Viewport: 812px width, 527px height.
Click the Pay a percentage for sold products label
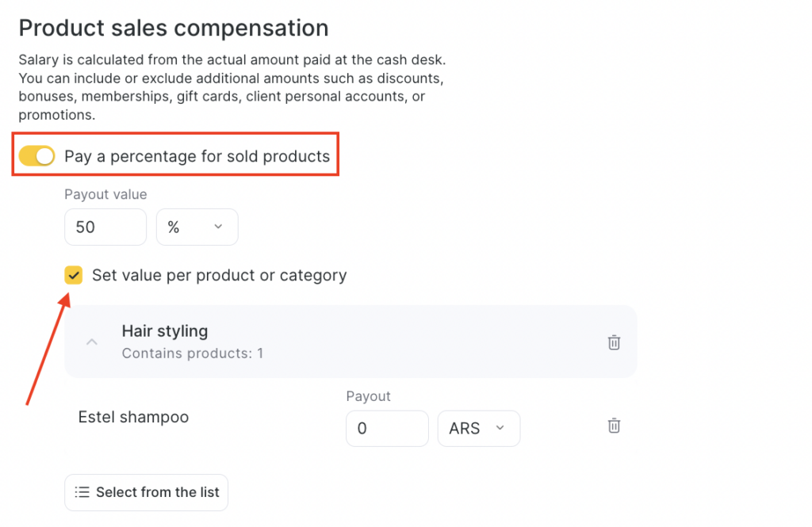(197, 156)
